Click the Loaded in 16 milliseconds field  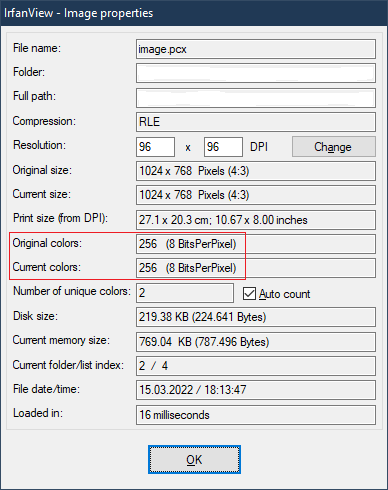click(x=256, y=415)
